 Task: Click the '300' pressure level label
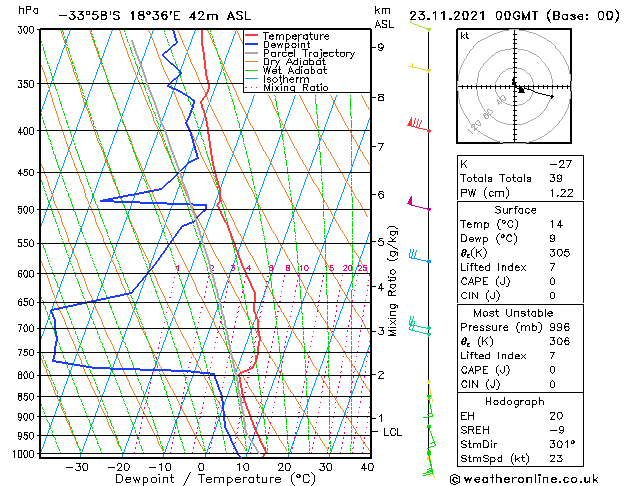[27, 30]
